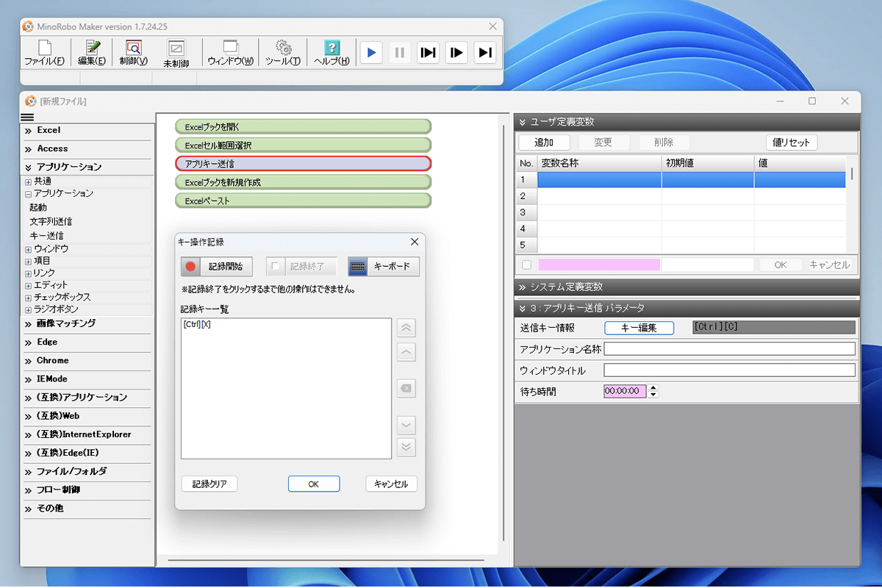This screenshot has height=588, width=882.
Task: Move recorded key to top with double up arrow
Action: (x=406, y=328)
